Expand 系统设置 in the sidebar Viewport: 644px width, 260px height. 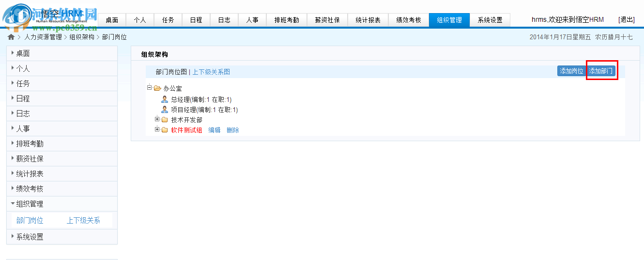pyautogui.click(x=62, y=237)
